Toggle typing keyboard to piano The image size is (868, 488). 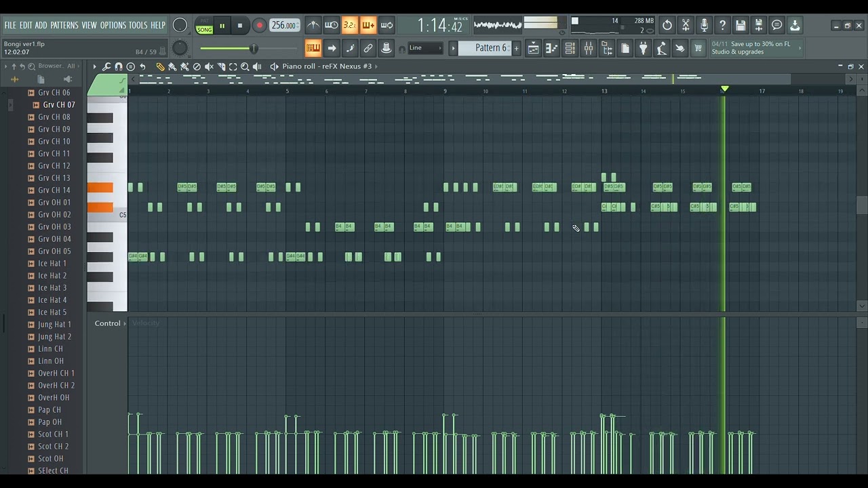[x=313, y=47]
